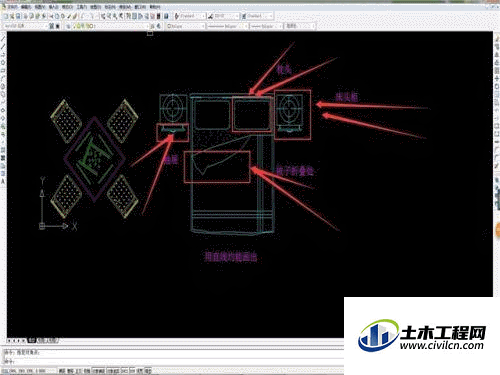
Task: Toggle Object Snap in status bar
Action: (x=98, y=371)
